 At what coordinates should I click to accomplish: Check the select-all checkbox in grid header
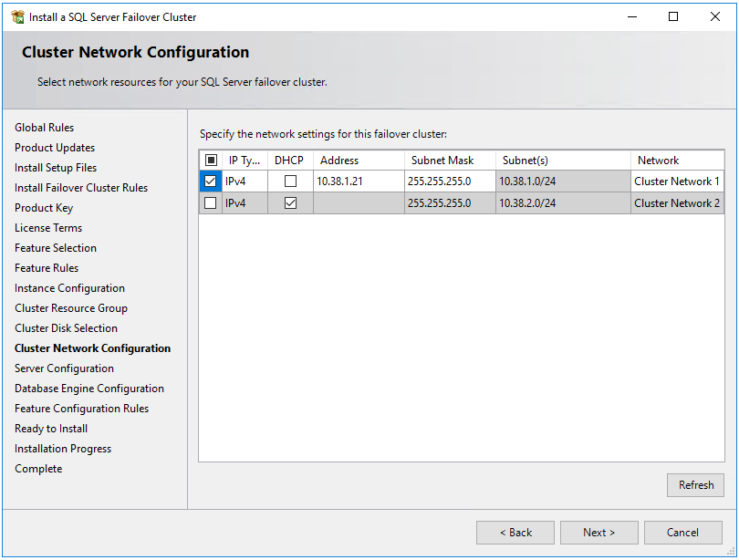pos(212,160)
